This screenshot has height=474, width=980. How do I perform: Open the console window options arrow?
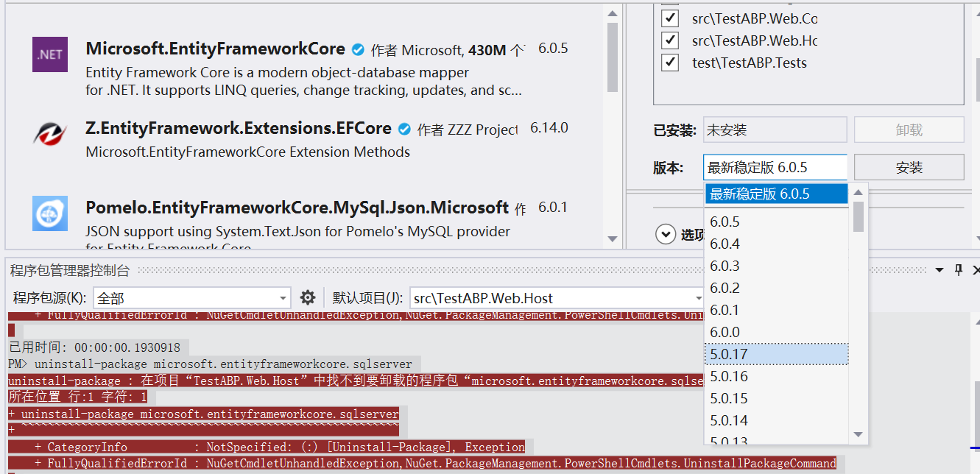tap(940, 270)
